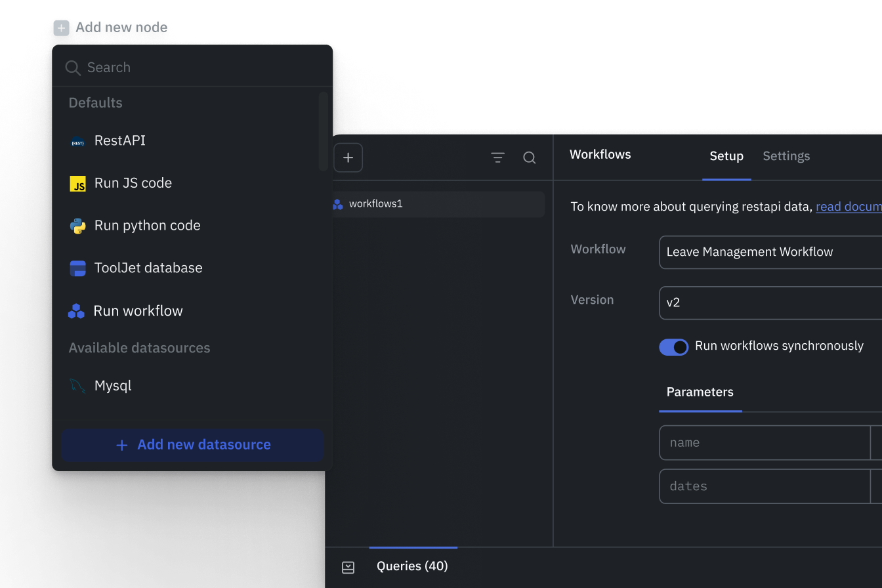This screenshot has width=882, height=588.
Task: Open query search with magnifier icon
Action: [x=529, y=157]
